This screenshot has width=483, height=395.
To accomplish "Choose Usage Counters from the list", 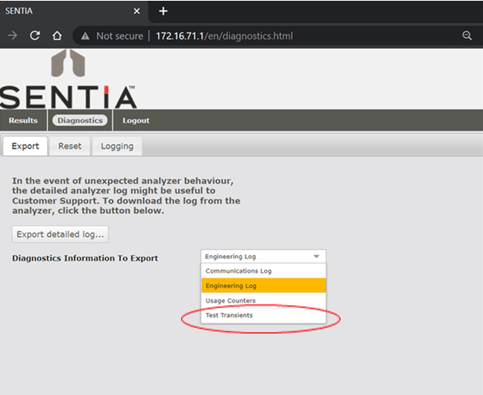I will point(263,300).
